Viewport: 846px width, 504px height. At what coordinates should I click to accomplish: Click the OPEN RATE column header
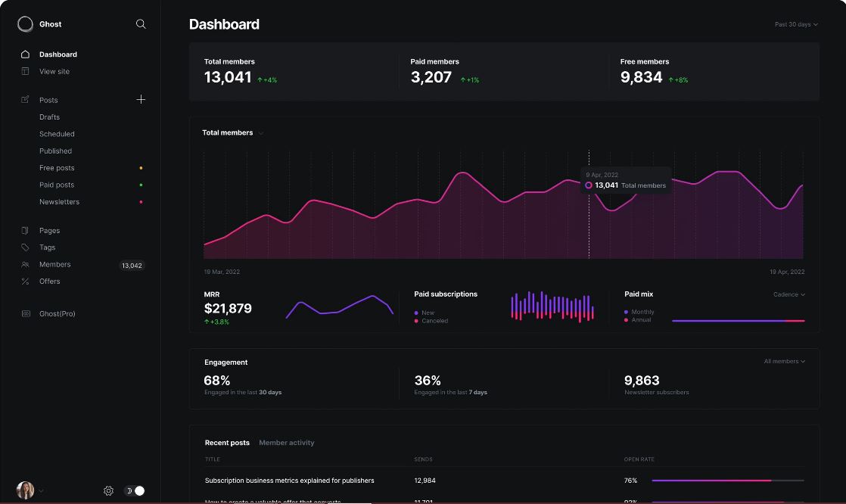639,459
